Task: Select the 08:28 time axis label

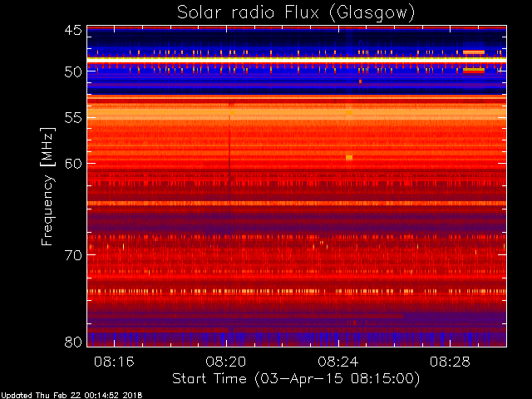Action: 450,362
